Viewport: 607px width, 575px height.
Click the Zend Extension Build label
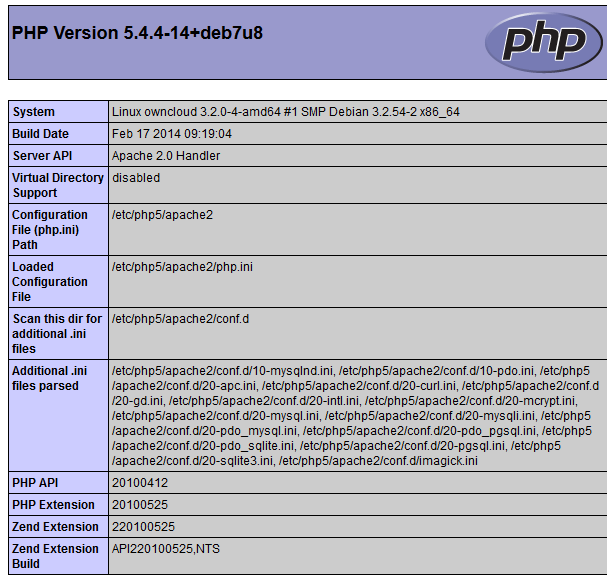pyautogui.click(x=55, y=556)
